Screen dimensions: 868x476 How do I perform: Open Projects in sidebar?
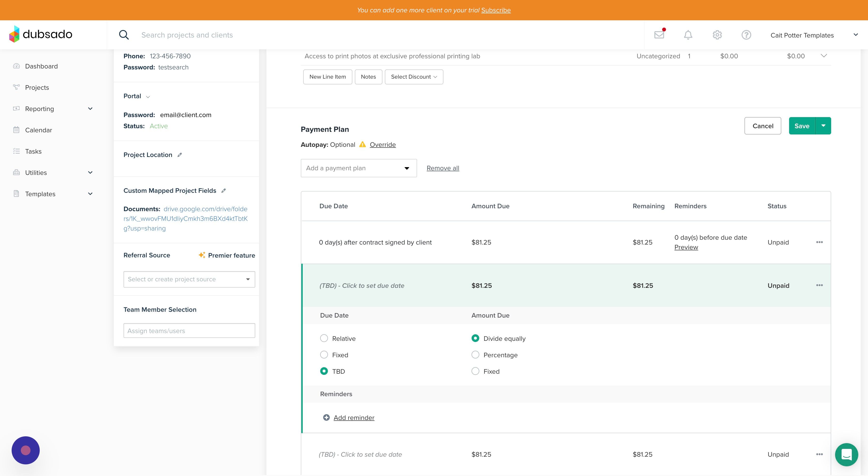[37, 88]
